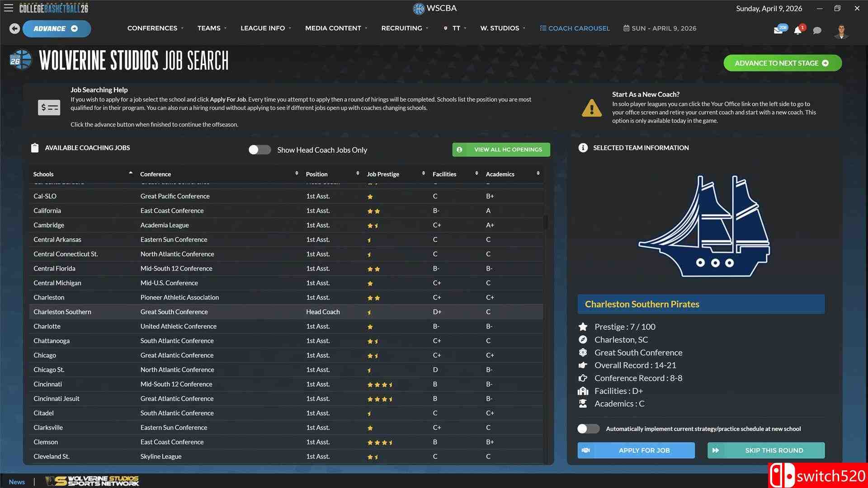Click the Overall Record pointing hand icon
868x488 pixels.
[x=583, y=365]
